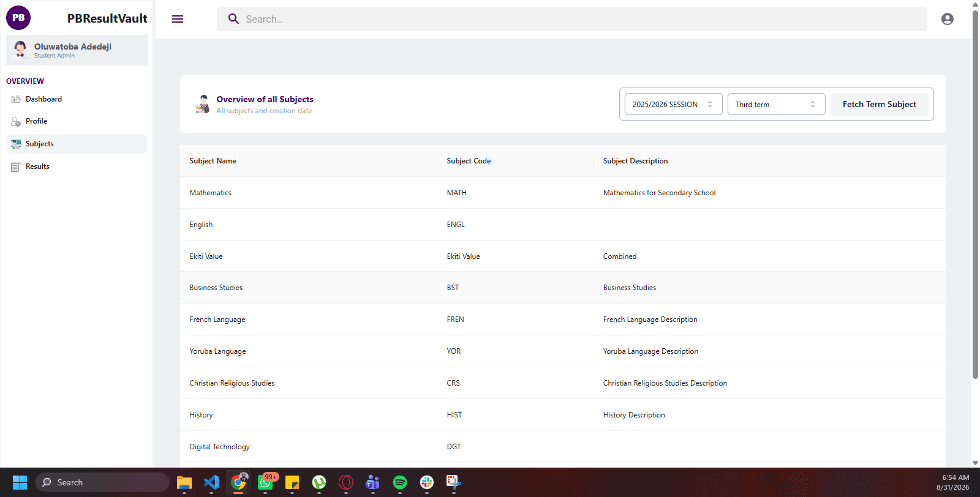The width and height of the screenshot is (980, 497).
Task: Open uTorrent from the taskbar
Action: click(x=319, y=482)
